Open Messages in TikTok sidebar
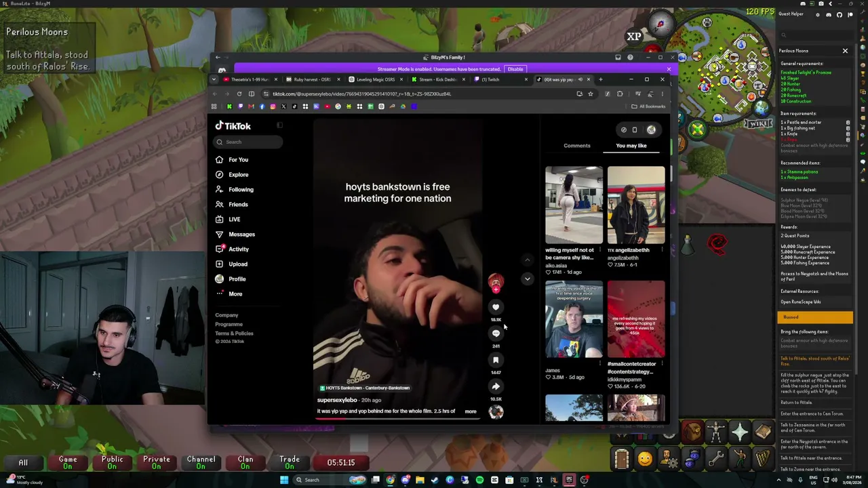This screenshot has width=868, height=488. click(235, 234)
